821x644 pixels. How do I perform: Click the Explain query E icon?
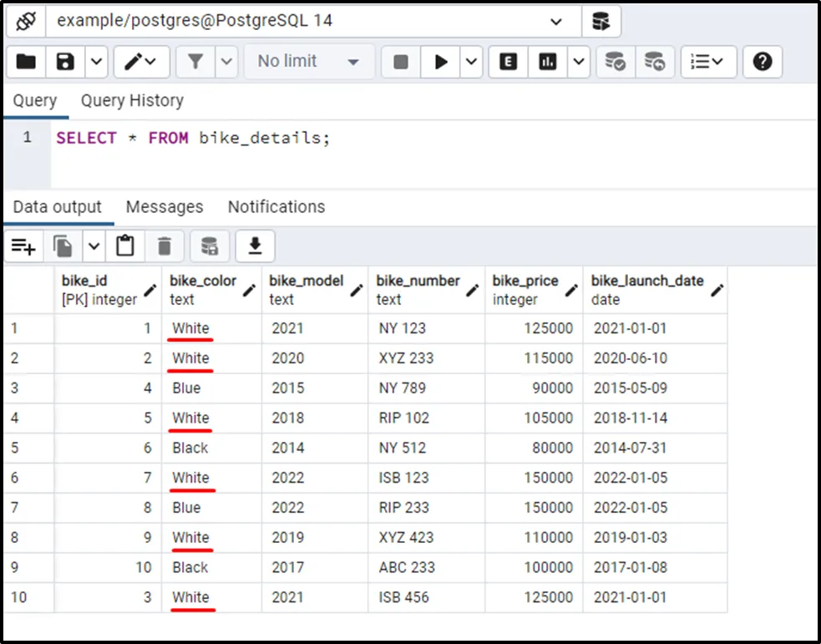508,62
